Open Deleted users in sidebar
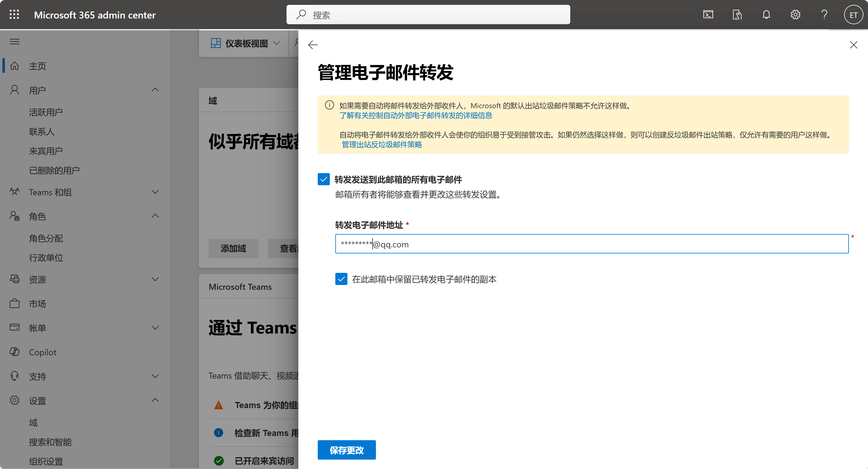 pos(54,170)
